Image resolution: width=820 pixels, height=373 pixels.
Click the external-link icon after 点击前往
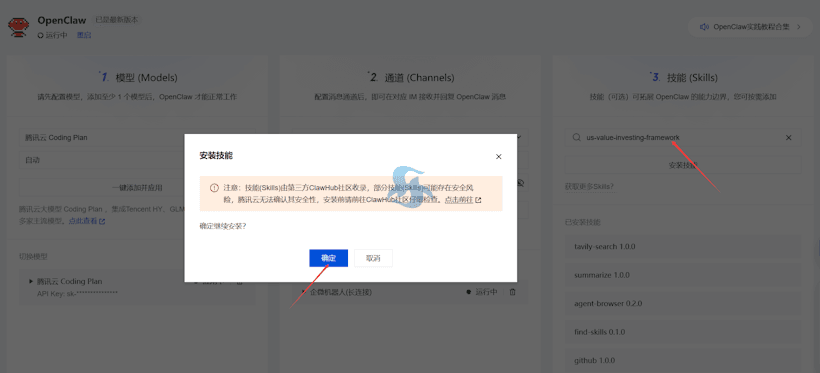pyautogui.click(x=478, y=200)
